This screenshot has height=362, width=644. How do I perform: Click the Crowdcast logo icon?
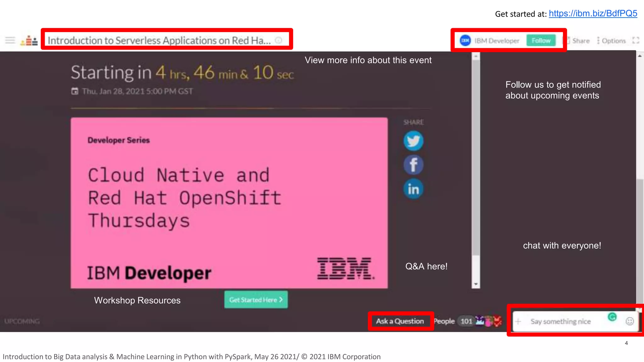coord(29,41)
